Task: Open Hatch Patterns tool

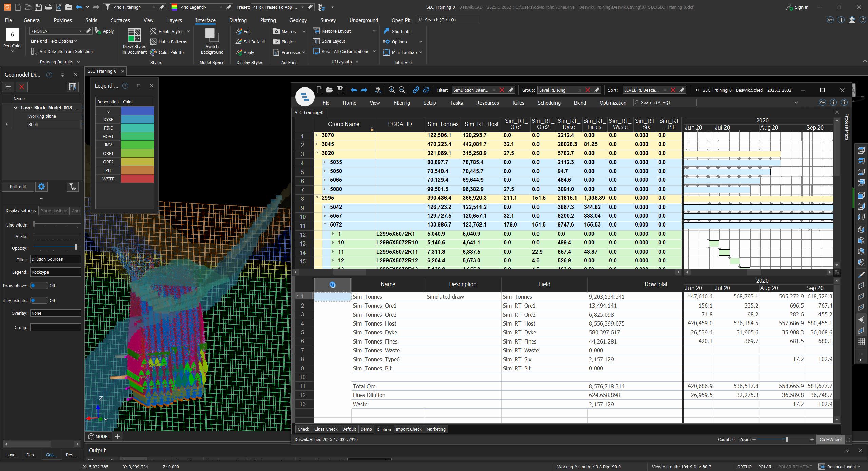Action: (x=169, y=42)
